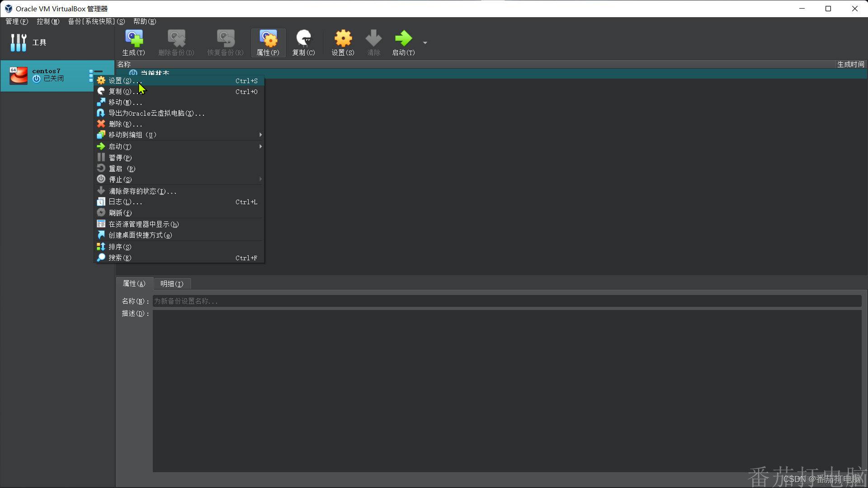Switch to the 属性(A) tab
The height and width of the screenshot is (488, 868).
tap(134, 284)
